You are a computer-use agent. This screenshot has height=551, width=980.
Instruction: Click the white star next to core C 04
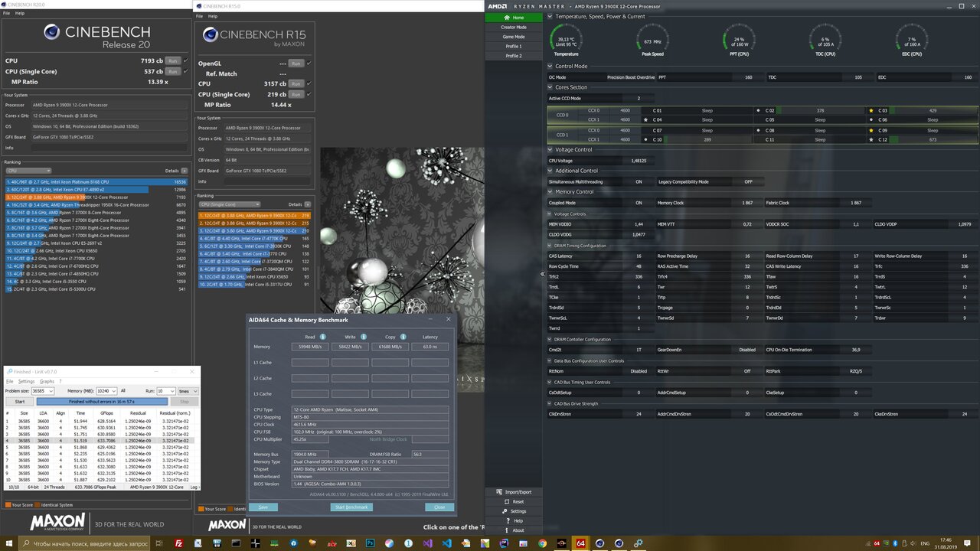645,119
